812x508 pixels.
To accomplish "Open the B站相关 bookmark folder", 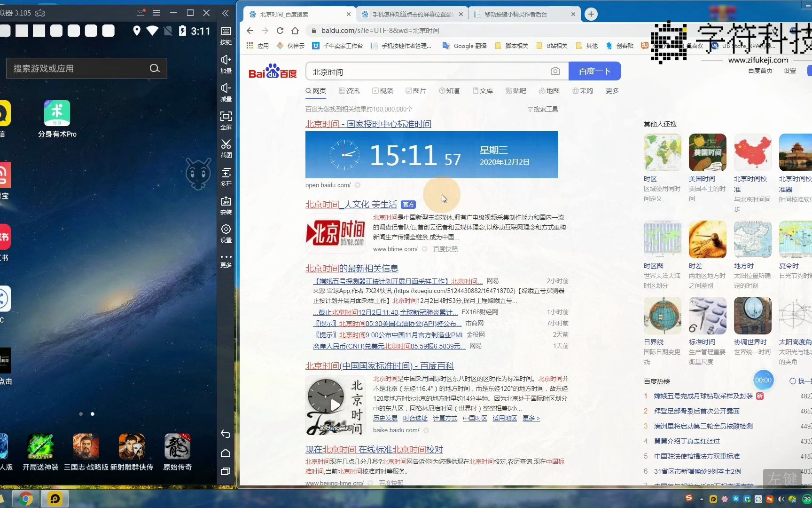I will (552, 46).
